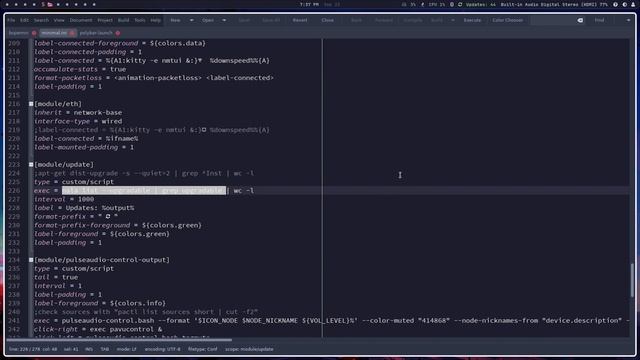This screenshot has width=640, height=360.
Task: Click the Forward navigation toolbar button
Action: 384,20
